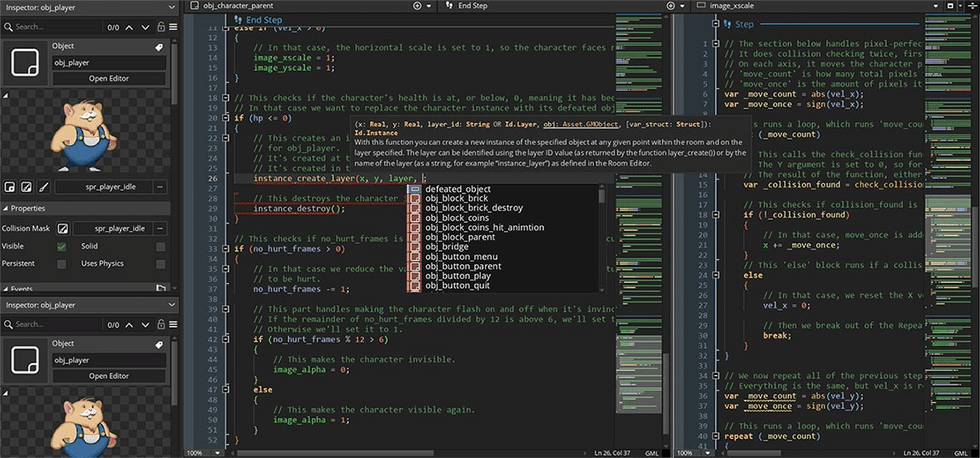Click the hamburger menu in lower Inspector search bar
Viewport: 980px width, 458px height.
(173, 325)
